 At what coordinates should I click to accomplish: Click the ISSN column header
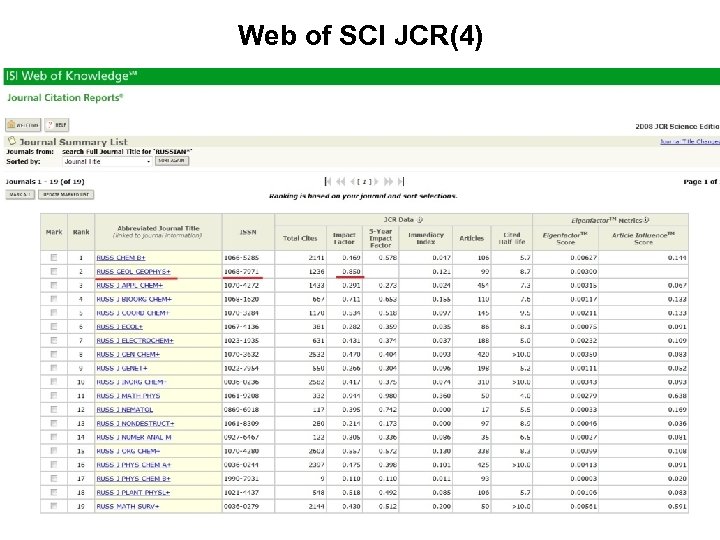(x=248, y=232)
